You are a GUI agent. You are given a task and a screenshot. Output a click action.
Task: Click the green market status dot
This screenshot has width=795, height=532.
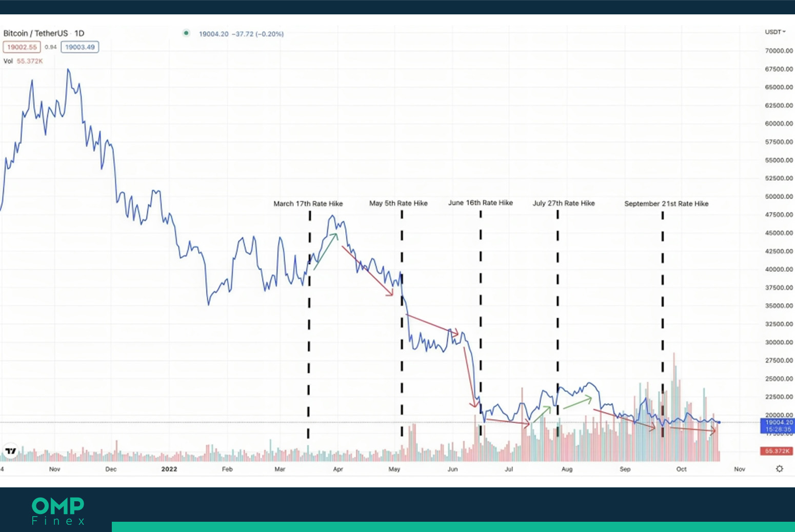tap(186, 33)
